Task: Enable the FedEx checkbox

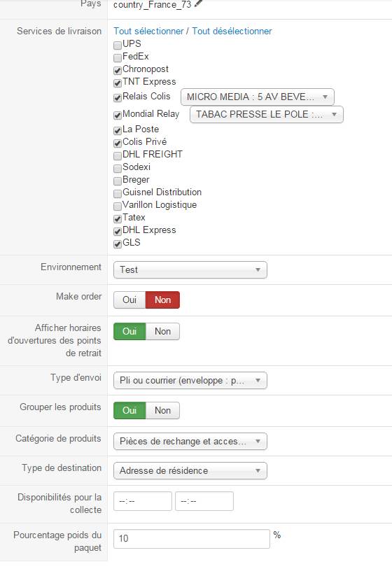Action: coord(117,57)
